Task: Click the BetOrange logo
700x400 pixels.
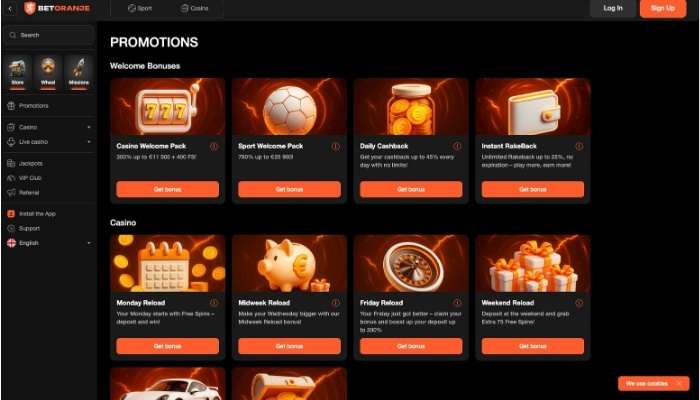Action: 57,8
